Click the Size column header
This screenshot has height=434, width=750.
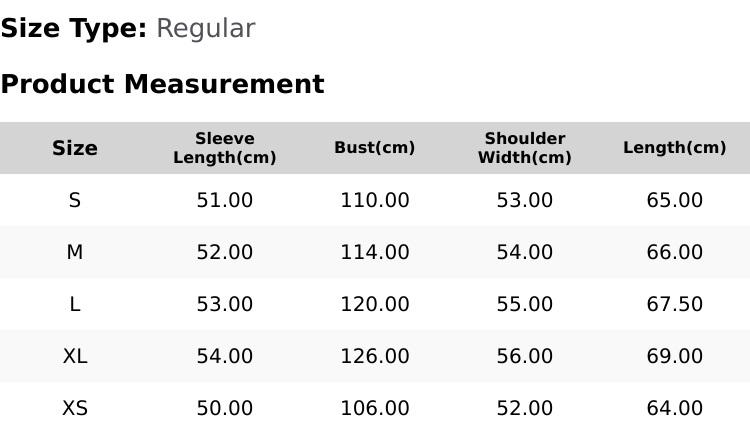(75, 148)
